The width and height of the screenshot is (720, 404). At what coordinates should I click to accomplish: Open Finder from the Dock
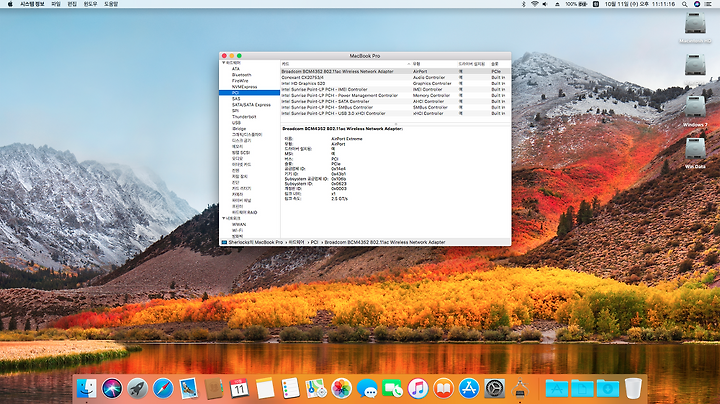point(86,388)
